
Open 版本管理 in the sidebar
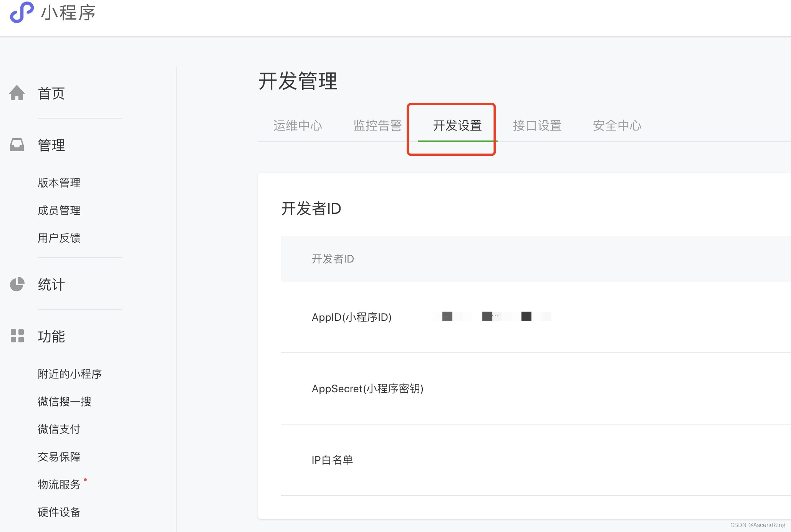[59, 183]
